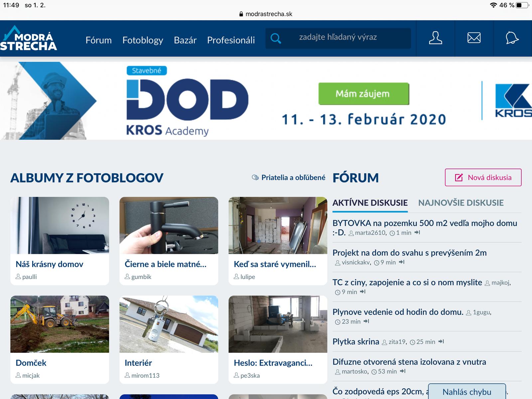Open the messages envelope icon
Viewport: 532px width, 399px height.
(474, 38)
